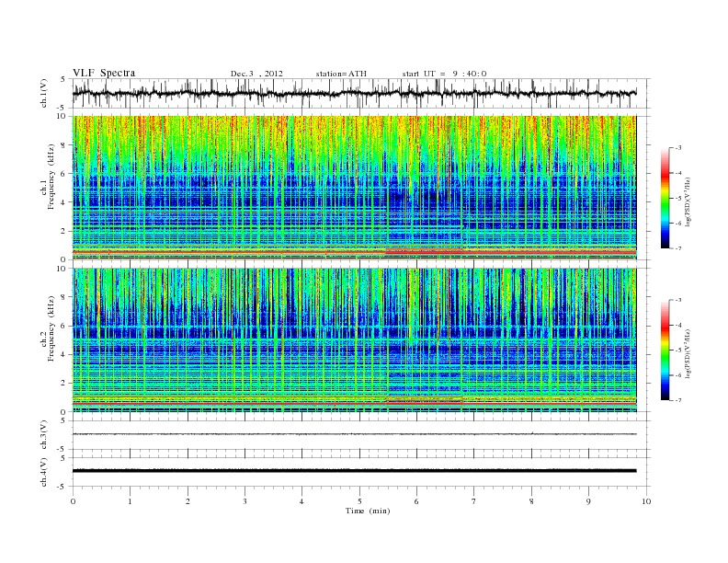Click the ch.2 'Frequency (kHz)' axis label
Image resolution: width=728 pixels, height=563 pixels.
coord(51,327)
